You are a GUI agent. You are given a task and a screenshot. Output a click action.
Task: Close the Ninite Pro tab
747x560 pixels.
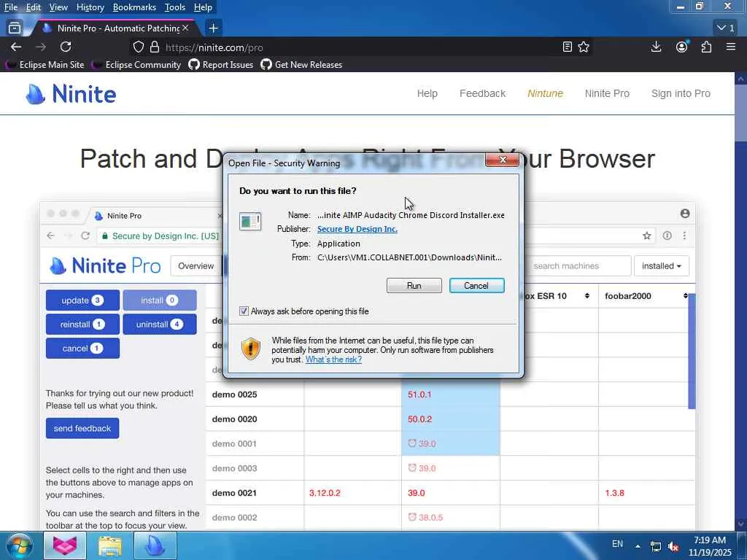tap(185, 28)
